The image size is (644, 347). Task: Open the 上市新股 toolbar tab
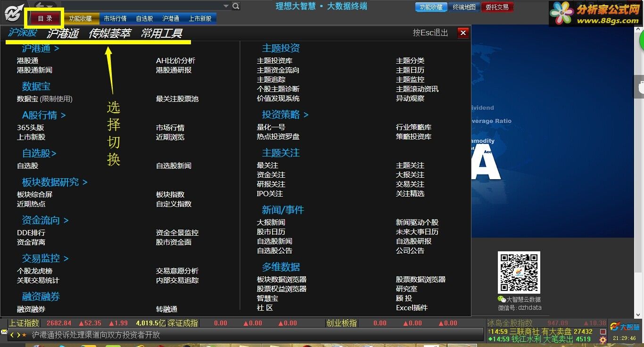[x=200, y=18]
